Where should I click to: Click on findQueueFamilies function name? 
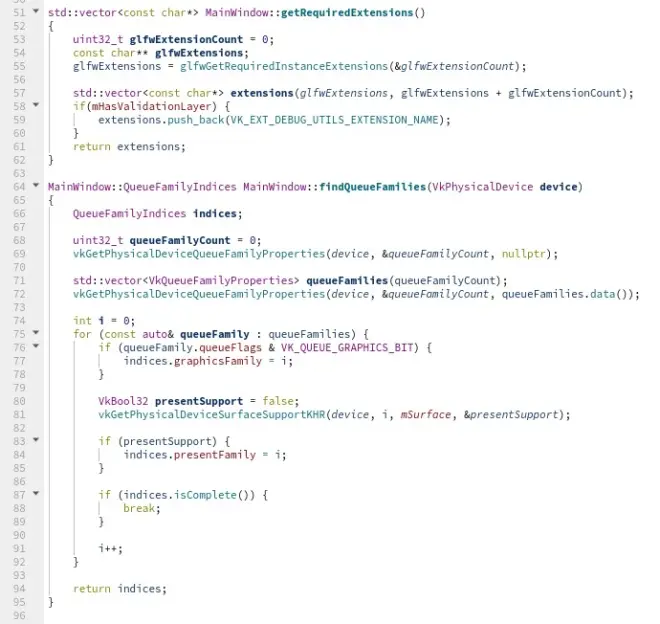click(x=373, y=187)
